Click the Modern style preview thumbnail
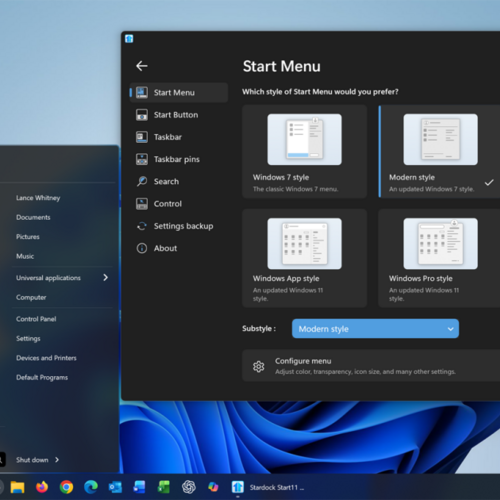The height and width of the screenshot is (500, 500). pos(440,139)
